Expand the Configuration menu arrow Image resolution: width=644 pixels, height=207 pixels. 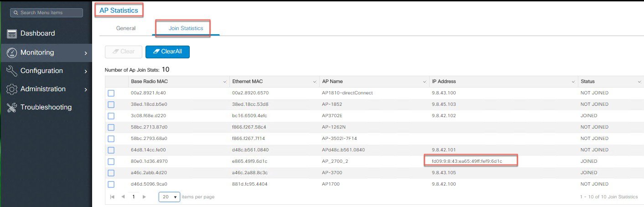click(x=86, y=71)
